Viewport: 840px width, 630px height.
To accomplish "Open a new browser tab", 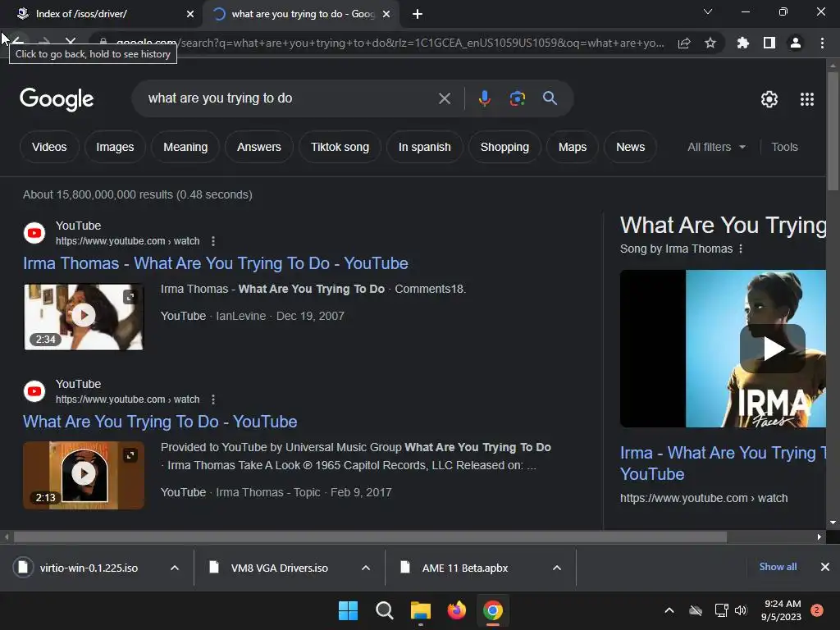I will [x=418, y=14].
